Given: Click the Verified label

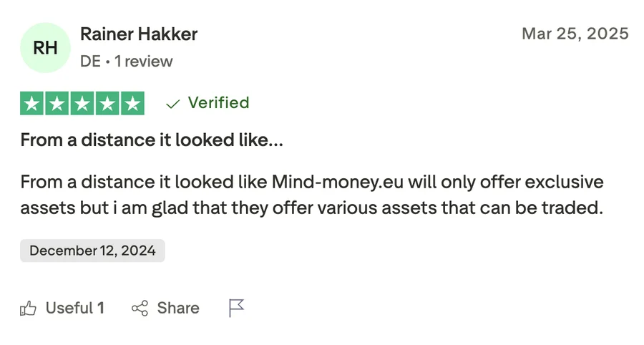Looking at the screenshot, I should click(218, 103).
